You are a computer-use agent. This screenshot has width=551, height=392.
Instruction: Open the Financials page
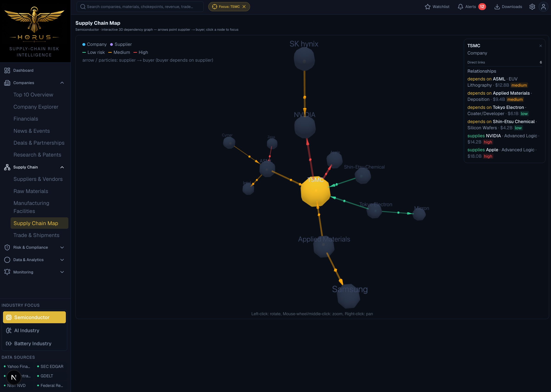[x=26, y=119]
